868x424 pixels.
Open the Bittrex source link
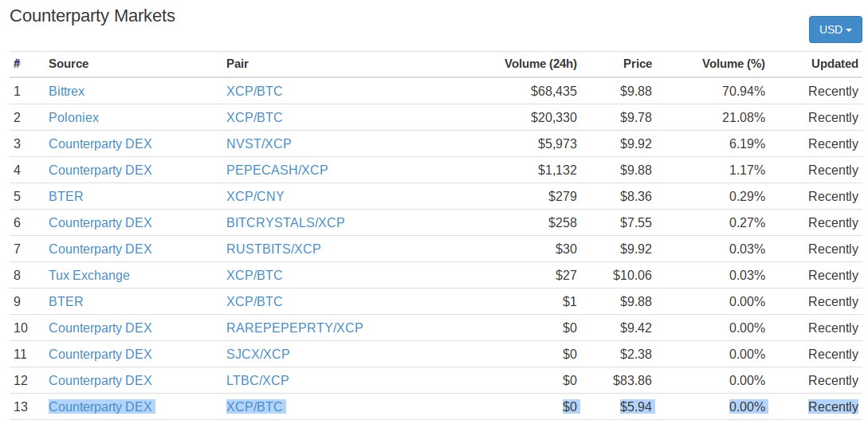(x=66, y=92)
